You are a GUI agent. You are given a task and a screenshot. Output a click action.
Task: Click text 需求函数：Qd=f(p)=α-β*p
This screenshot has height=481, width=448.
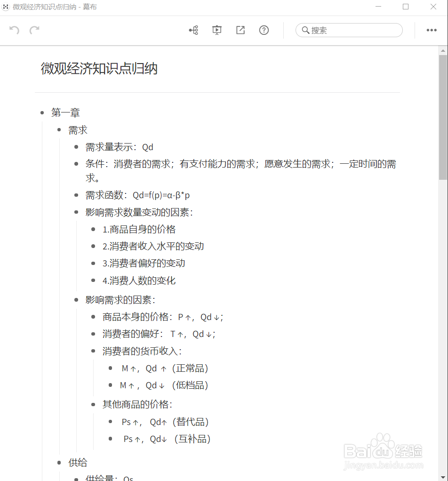click(137, 195)
